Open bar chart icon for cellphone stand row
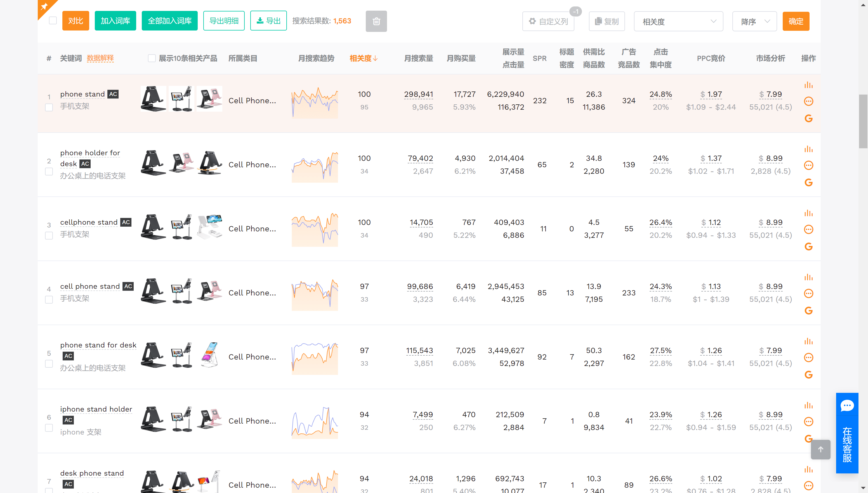Screen dimensions: 868x493 808,213
